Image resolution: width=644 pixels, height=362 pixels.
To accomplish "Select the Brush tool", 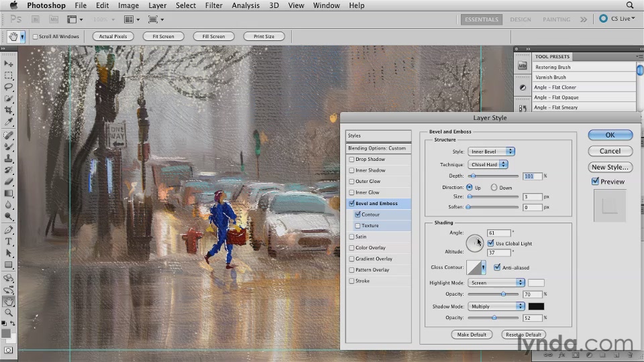I will (8, 147).
